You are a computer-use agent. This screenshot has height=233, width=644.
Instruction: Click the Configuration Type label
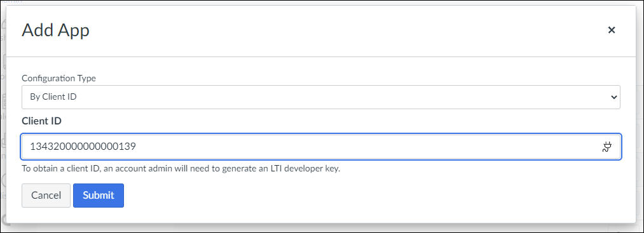(58, 78)
